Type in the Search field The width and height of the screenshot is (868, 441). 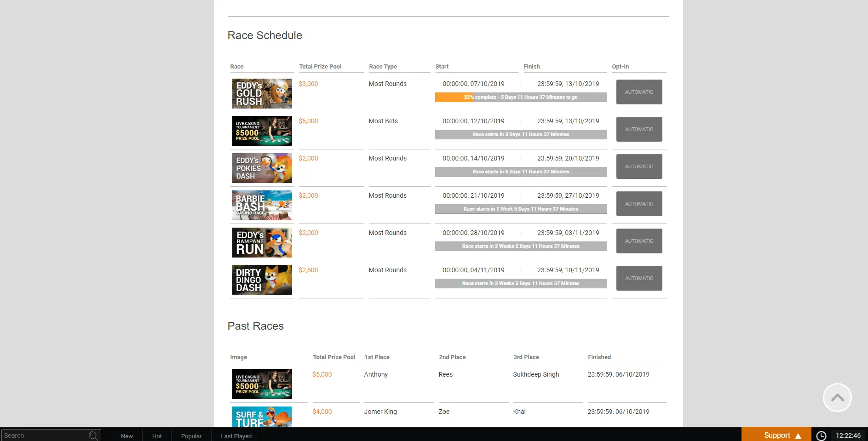click(44, 435)
